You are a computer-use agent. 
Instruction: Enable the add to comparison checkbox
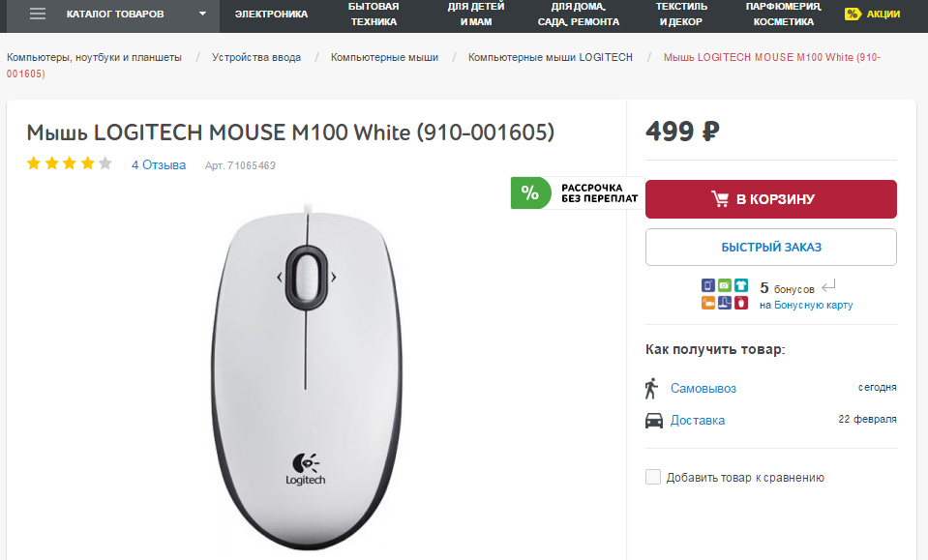[x=653, y=477]
